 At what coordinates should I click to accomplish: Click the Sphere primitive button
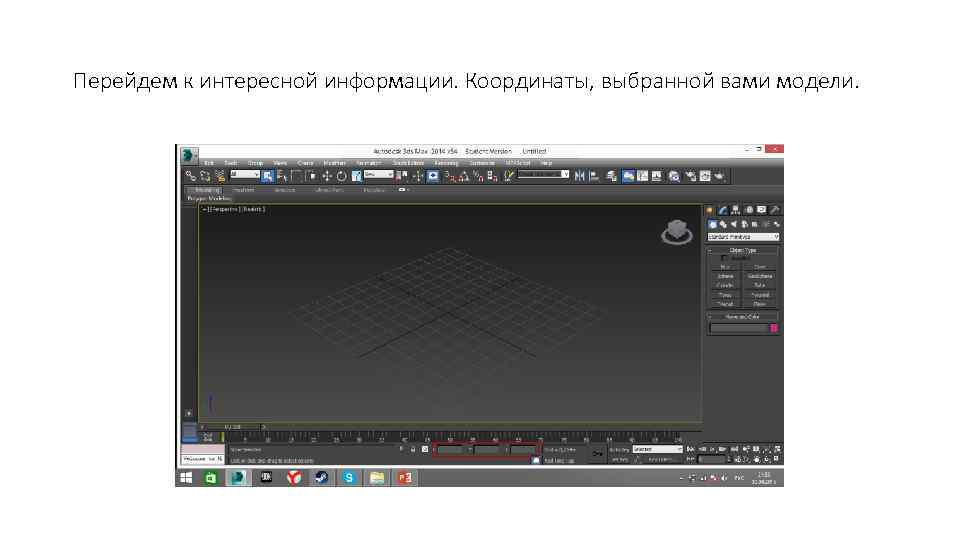(725, 276)
